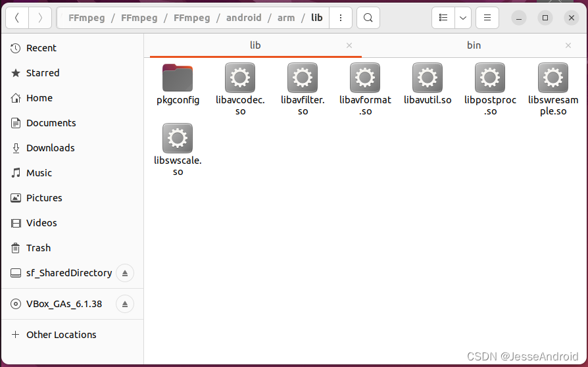Click third FFmpeg path segment
588x367 pixels.
[191, 18]
